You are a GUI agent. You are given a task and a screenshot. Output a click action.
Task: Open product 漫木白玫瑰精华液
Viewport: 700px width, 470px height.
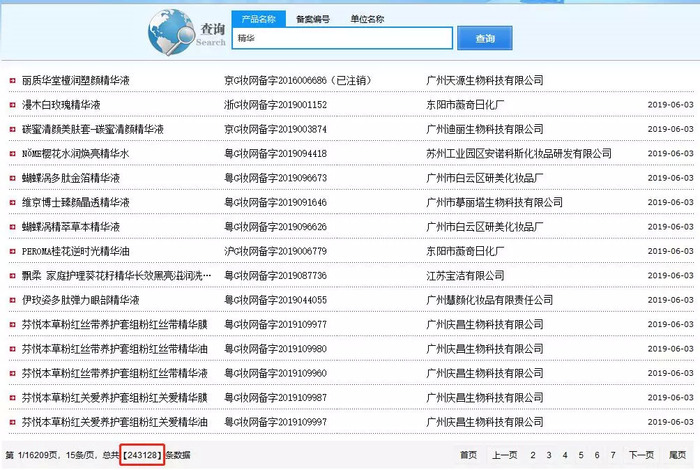pyautogui.click(x=61, y=105)
